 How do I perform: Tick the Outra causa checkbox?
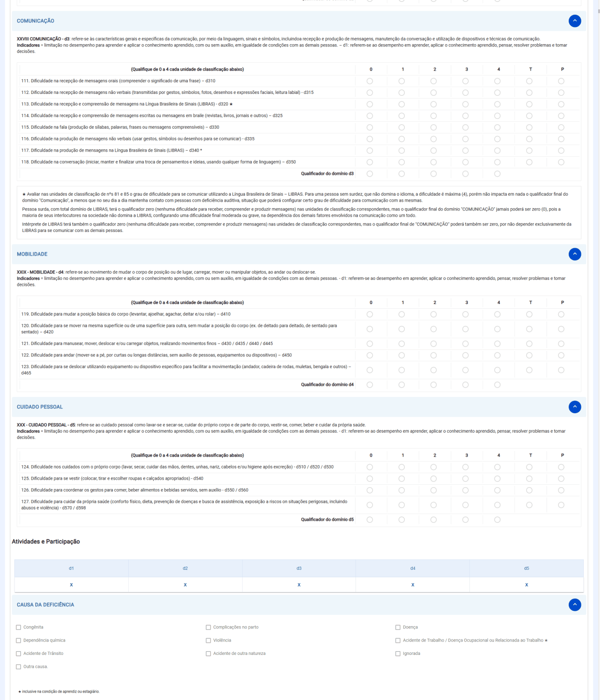[x=19, y=667]
